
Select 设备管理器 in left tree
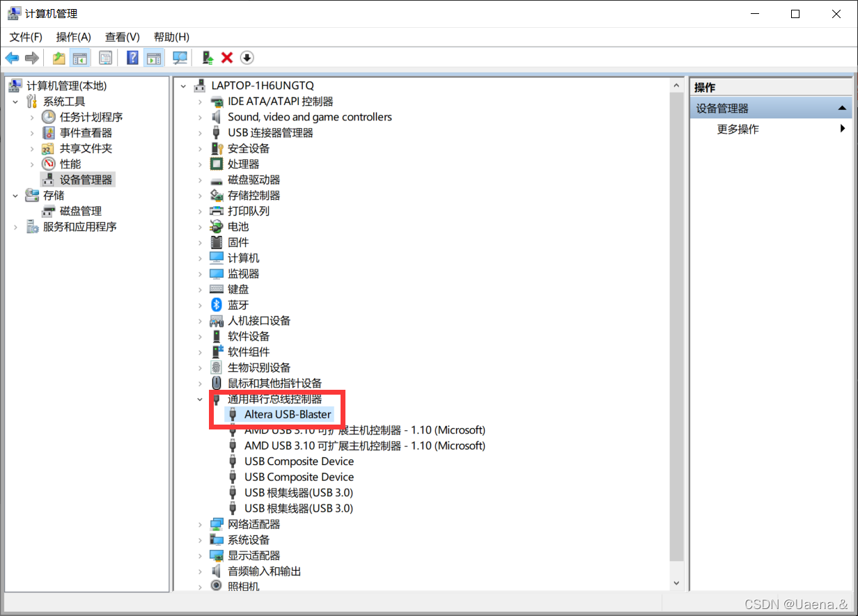(x=86, y=180)
